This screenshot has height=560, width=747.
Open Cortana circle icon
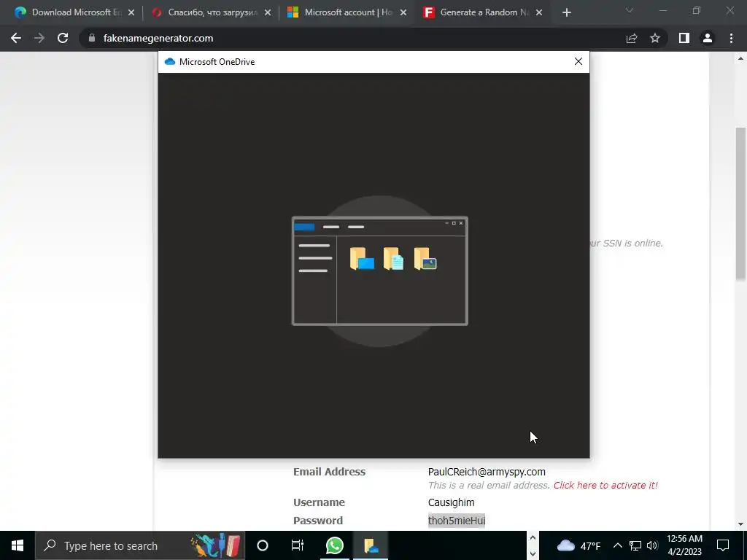pos(263,545)
